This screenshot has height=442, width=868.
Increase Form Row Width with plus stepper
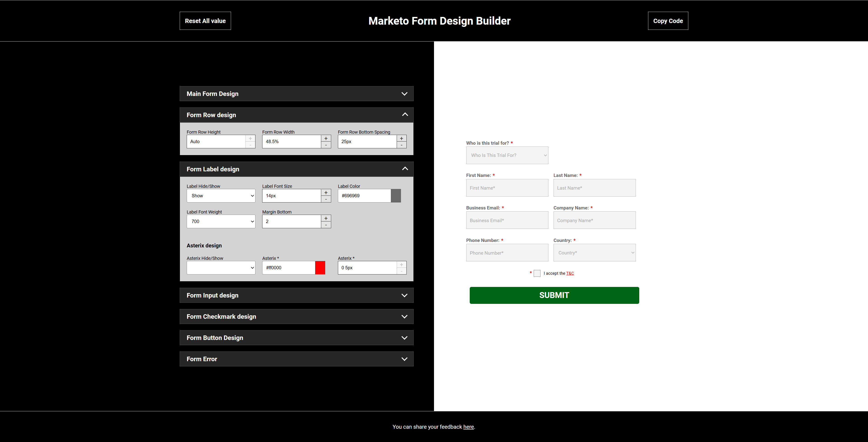[325, 138]
